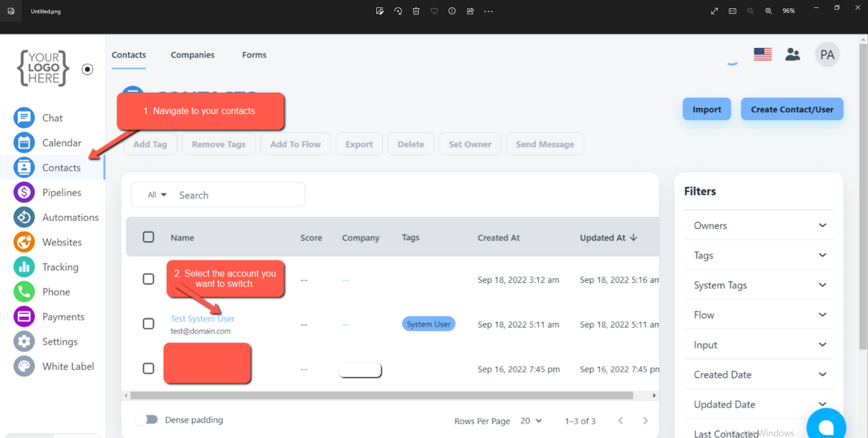Go to Pipelines dollar icon
868x438 pixels.
coord(24,193)
